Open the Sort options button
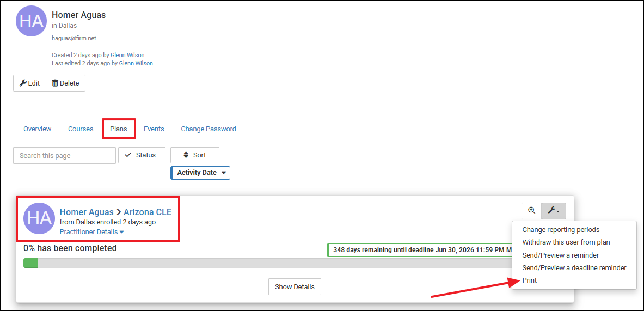644x311 pixels. [195, 155]
